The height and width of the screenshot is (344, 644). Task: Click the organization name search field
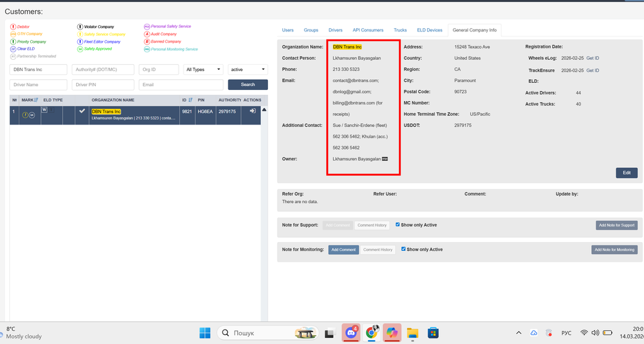click(x=38, y=69)
